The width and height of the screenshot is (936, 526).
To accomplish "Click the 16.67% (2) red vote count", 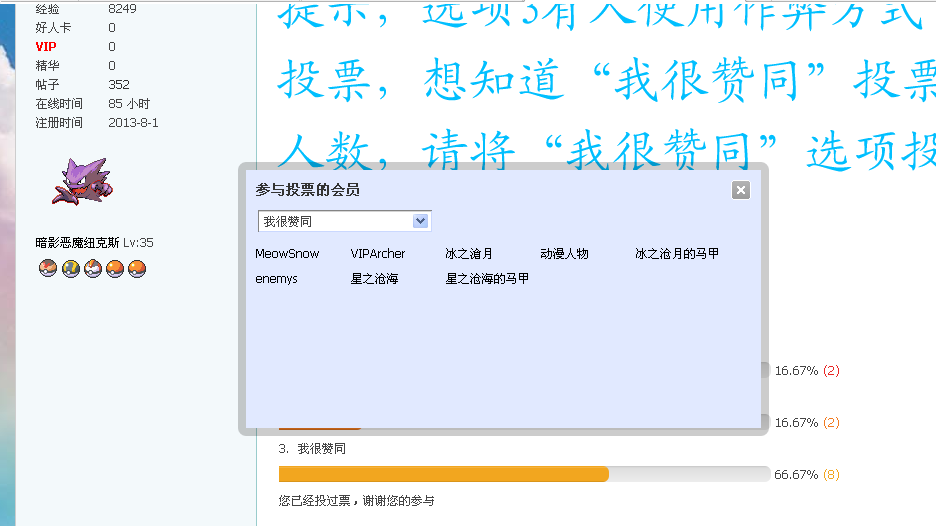I will (x=831, y=371).
